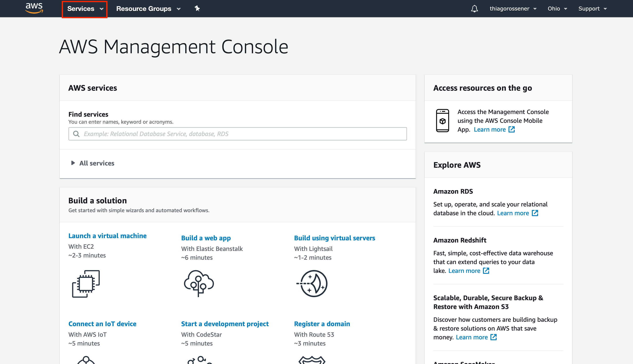Screen dimensions: 633x364
Task: Click the mobile phone console app icon
Action: [442, 121]
